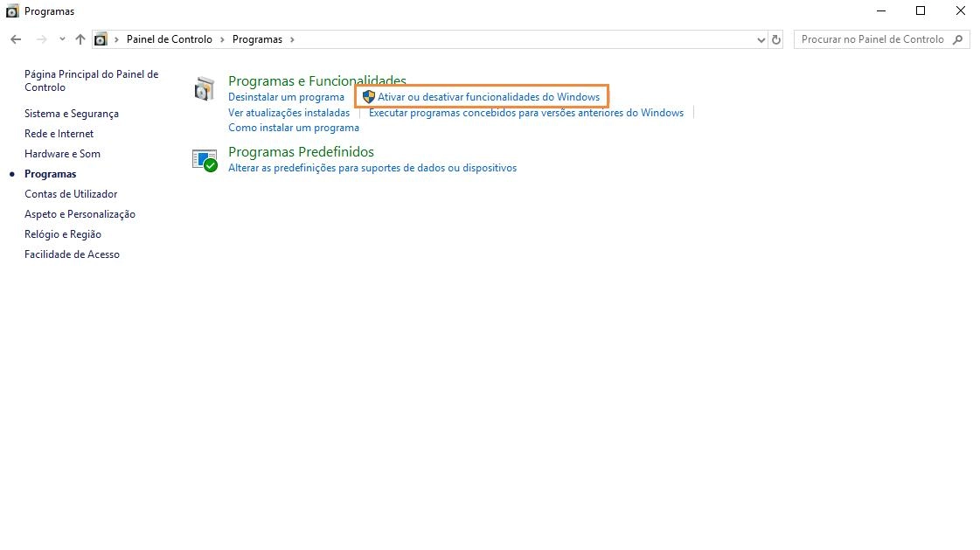This screenshot has width=980, height=550.
Task: Open Ativar ou desativar funcionalidades do Windows
Action: [488, 97]
